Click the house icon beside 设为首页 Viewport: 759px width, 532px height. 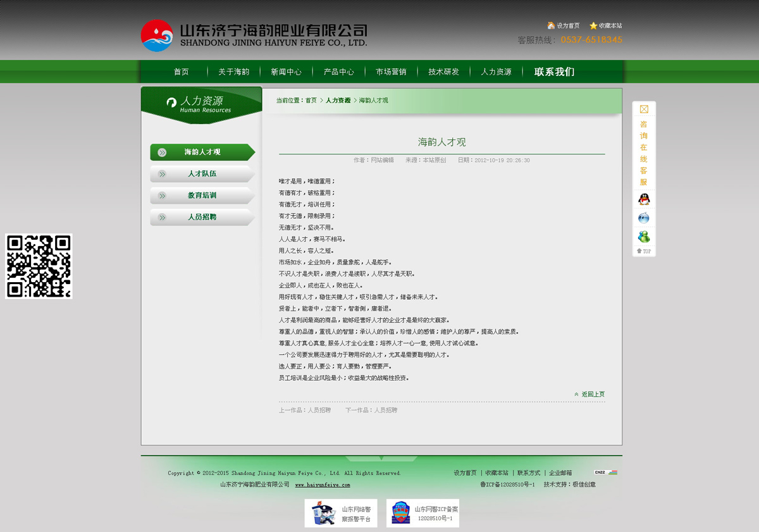tap(551, 26)
